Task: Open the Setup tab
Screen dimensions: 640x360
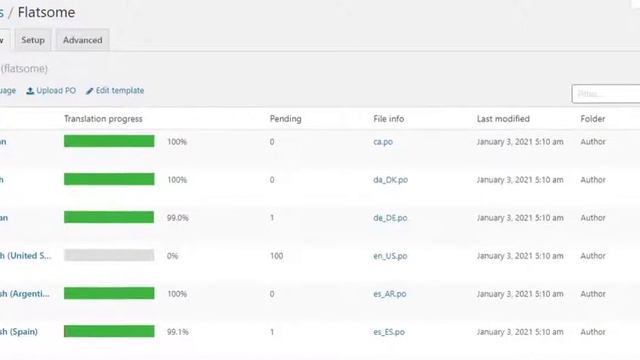Action: pyautogui.click(x=33, y=40)
